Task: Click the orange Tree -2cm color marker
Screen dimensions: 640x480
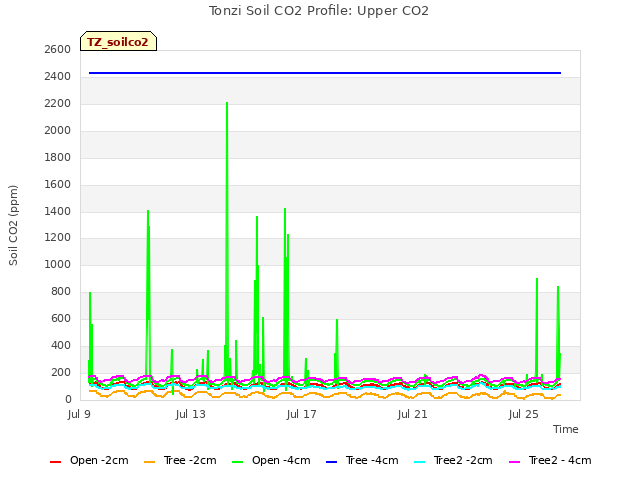Action: pos(149,462)
